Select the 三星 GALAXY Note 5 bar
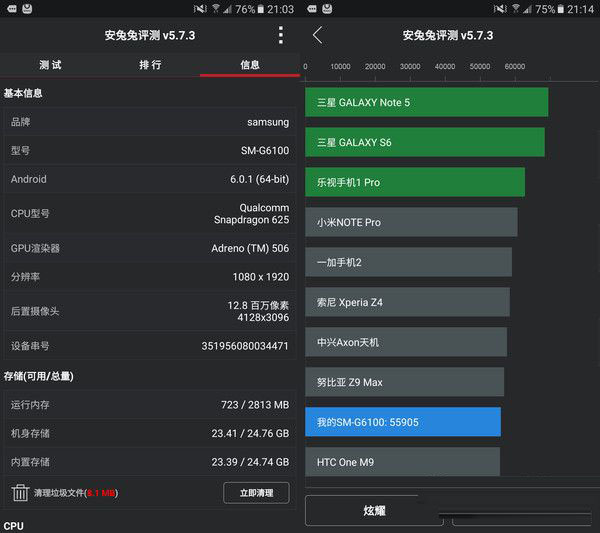This screenshot has height=533, width=600. click(x=427, y=102)
